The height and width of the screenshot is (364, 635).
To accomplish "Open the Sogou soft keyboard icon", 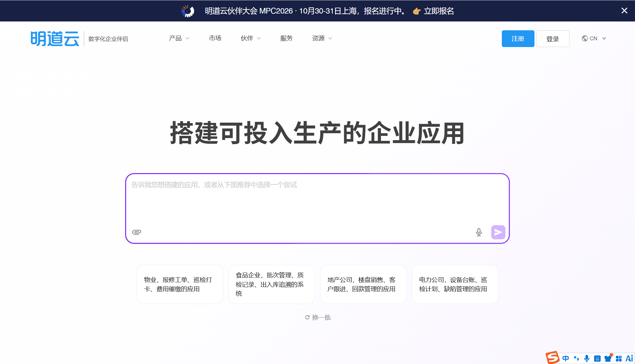I will pos(597,358).
